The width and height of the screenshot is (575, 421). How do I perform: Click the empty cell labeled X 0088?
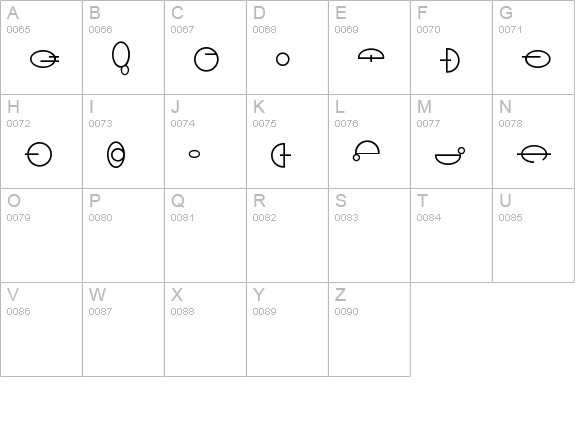pyautogui.click(x=205, y=329)
